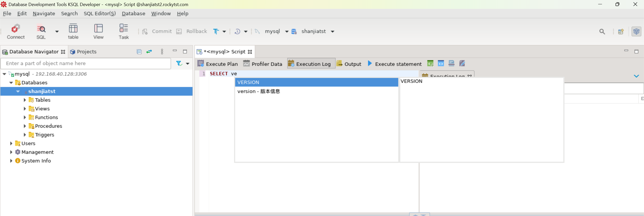Open the Navigate menu
The height and width of the screenshot is (216, 644).
coord(44,14)
